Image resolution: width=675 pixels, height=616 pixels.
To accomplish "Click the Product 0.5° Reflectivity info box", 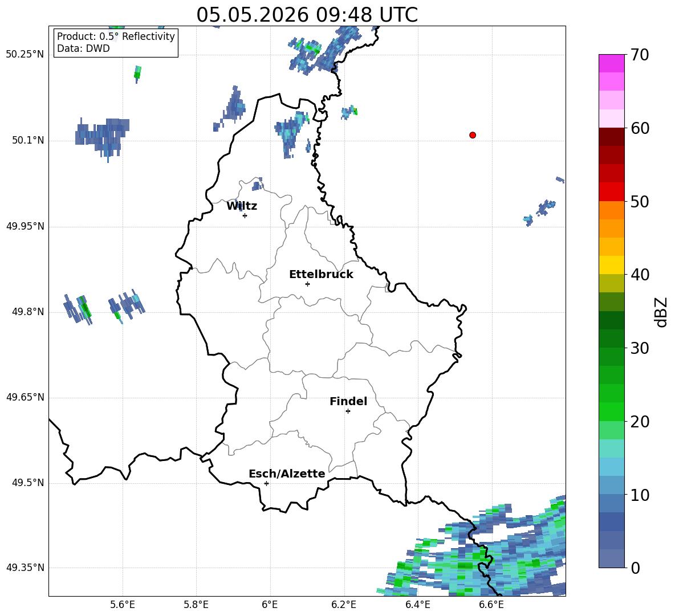I will [116, 42].
